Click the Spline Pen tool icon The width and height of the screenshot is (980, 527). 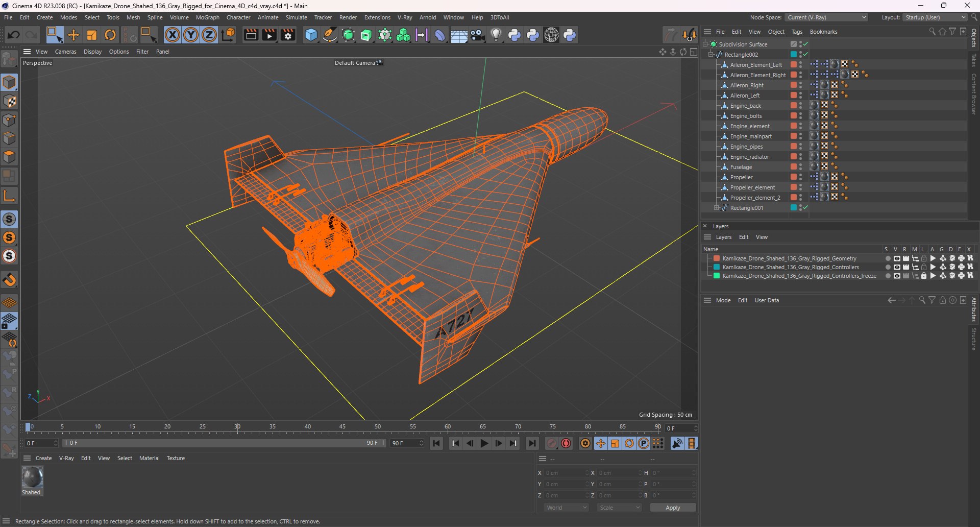330,35
